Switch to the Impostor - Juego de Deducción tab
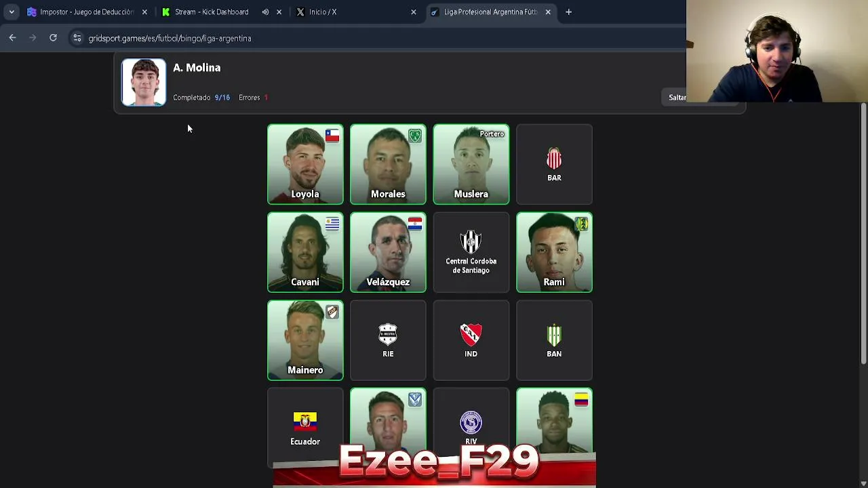Image resolution: width=868 pixels, height=488 pixels. [86, 12]
